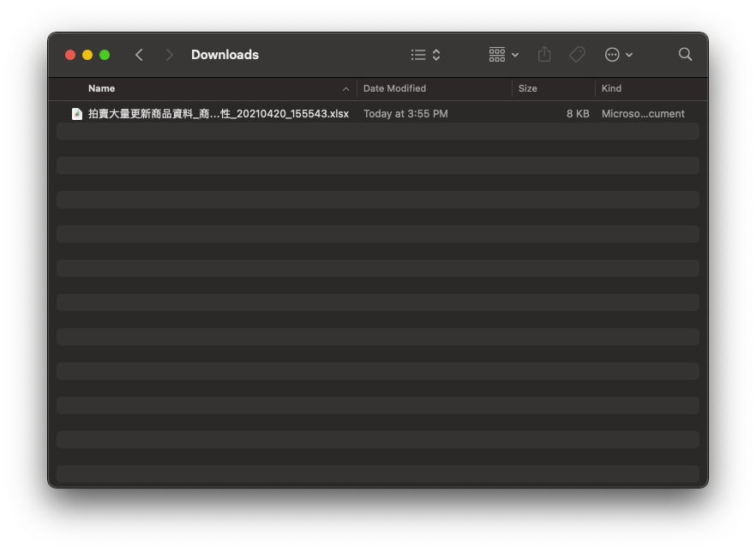Viewport: 756px width, 551px height.
Task: Sort files by Size column
Action: [x=528, y=88]
